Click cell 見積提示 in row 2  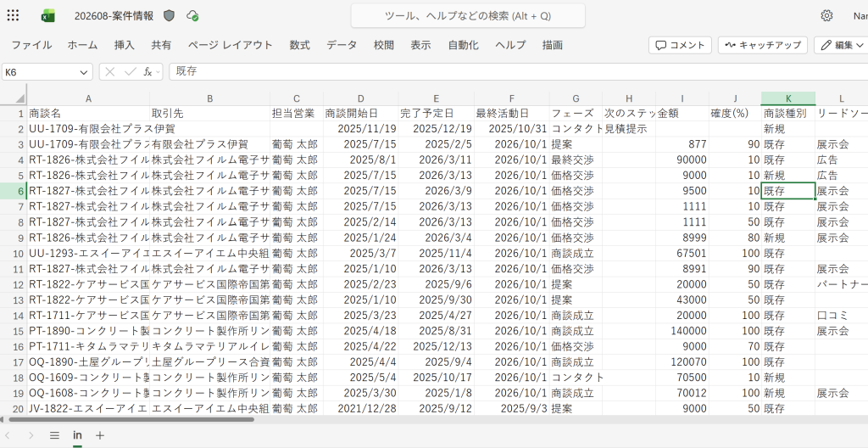click(x=629, y=129)
